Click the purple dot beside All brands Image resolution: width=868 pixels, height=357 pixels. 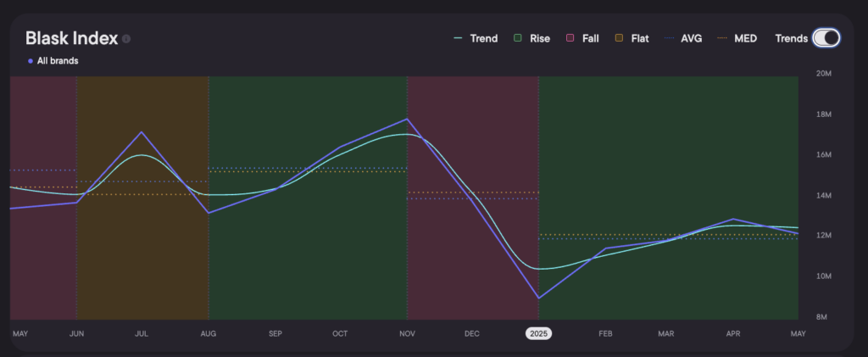(31, 61)
